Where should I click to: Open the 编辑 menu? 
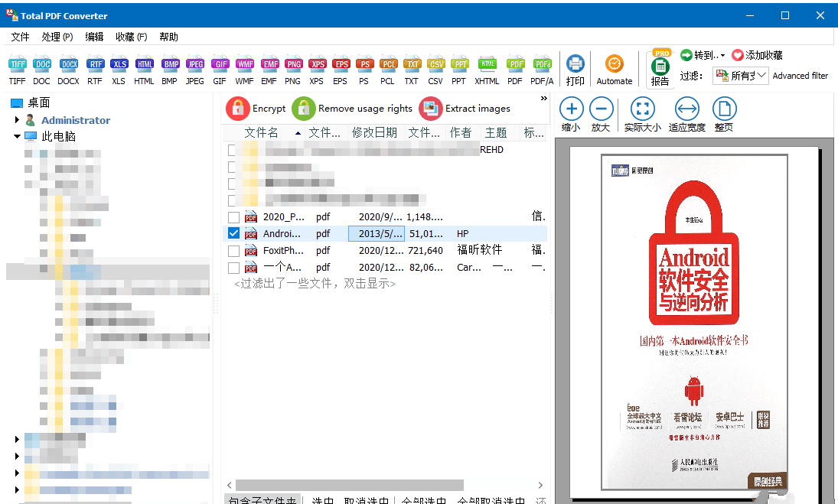click(94, 37)
